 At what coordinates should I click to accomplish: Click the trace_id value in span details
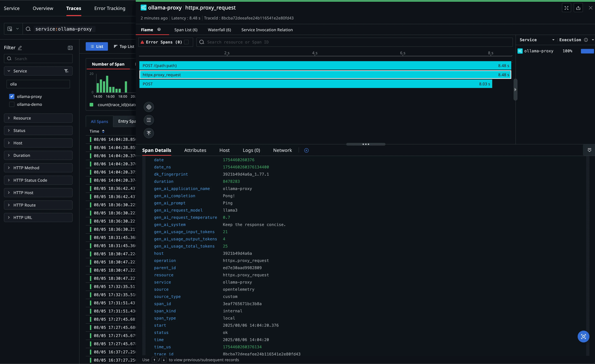(262, 354)
